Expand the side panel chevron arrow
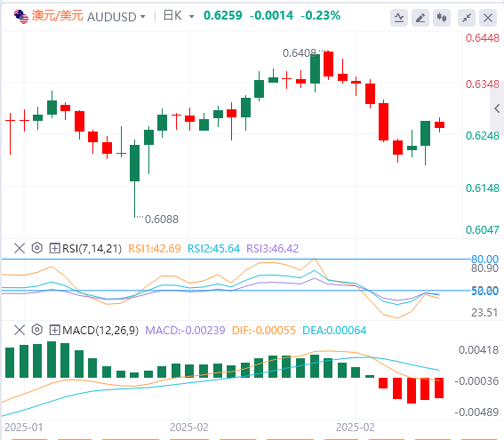 pyautogui.click(x=497, y=108)
